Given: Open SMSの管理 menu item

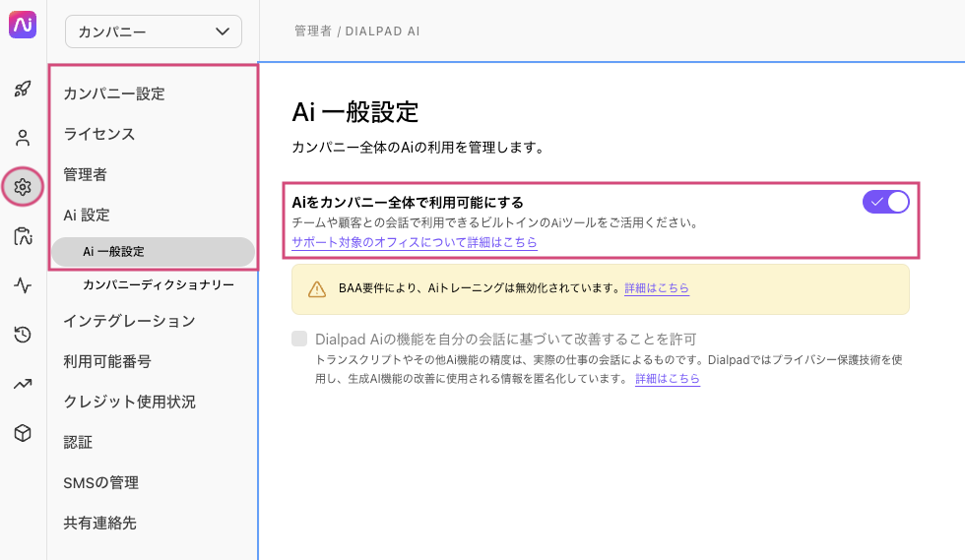Looking at the screenshot, I should (100, 483).
